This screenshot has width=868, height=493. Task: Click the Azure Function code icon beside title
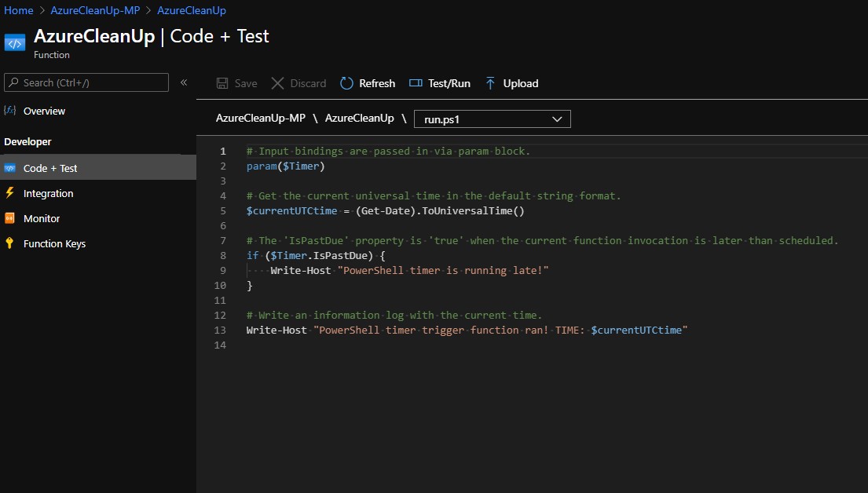click(15, 43)
